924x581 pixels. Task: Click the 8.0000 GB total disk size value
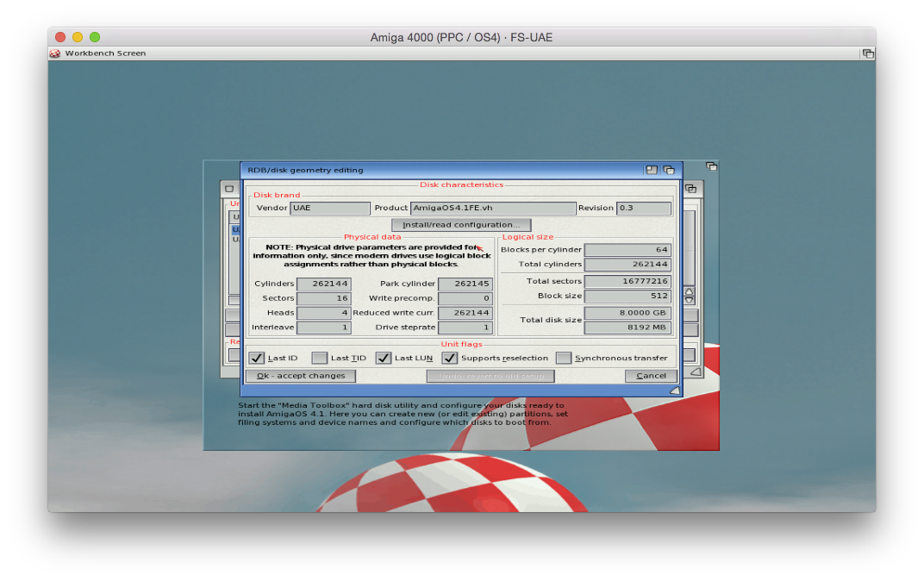[x=627, y=314]
